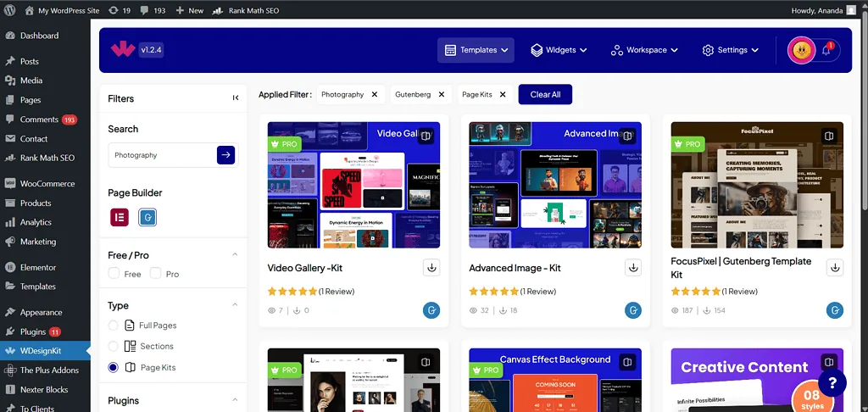Collapse the Free / Pro filter section
Viewport: 868px width, 412px height.
235,255
